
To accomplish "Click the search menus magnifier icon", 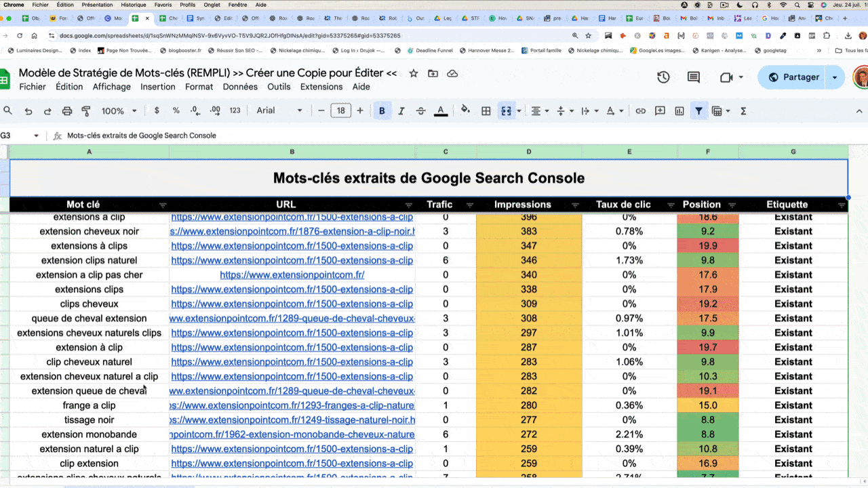I will [x=8, y=111].
